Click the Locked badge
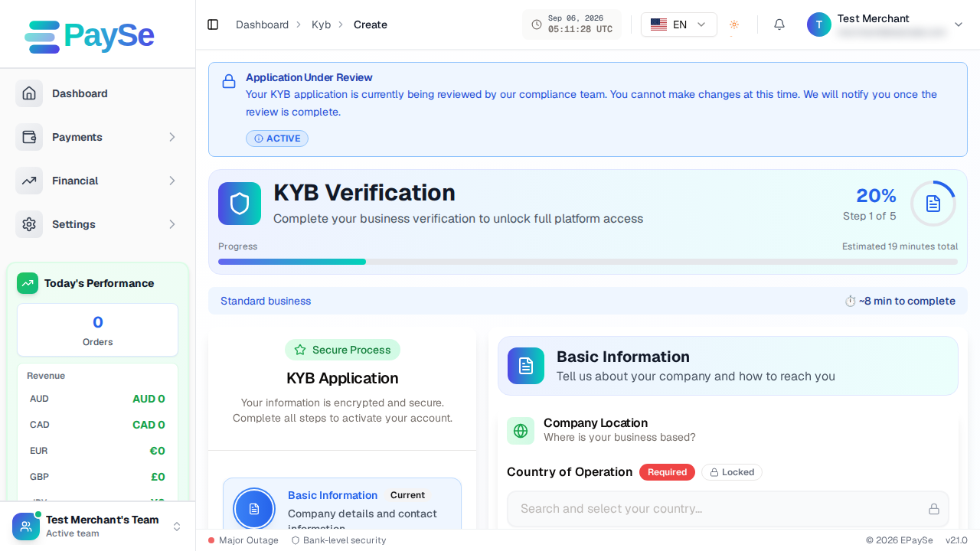This screenshot has height=551, width=980. [x=732, y=472]
